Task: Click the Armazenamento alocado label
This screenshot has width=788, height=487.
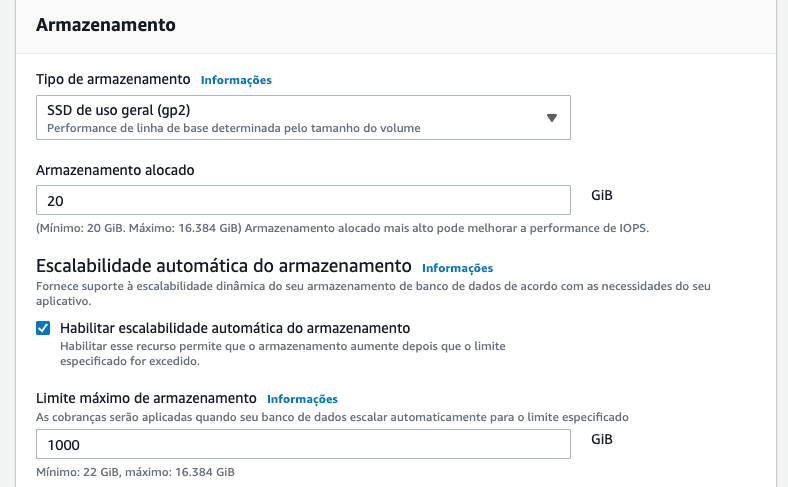Action: (x=115, y=170)
